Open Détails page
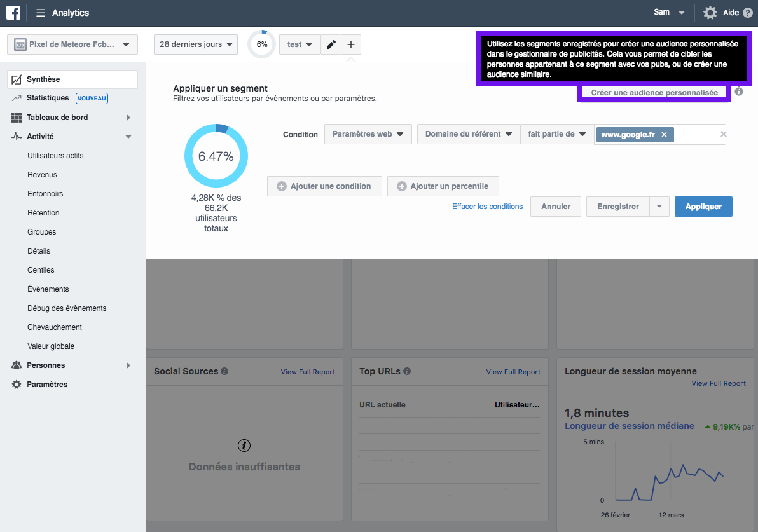 [39, 251]
